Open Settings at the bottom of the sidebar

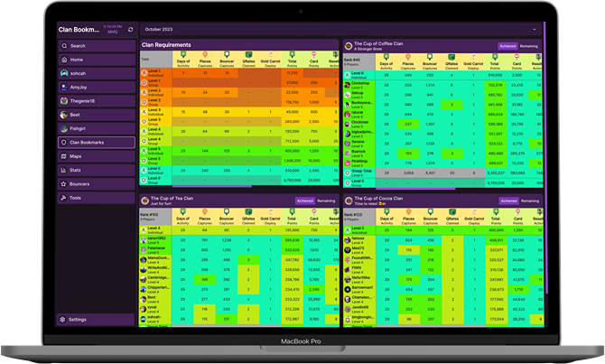[x=78, y=319]
